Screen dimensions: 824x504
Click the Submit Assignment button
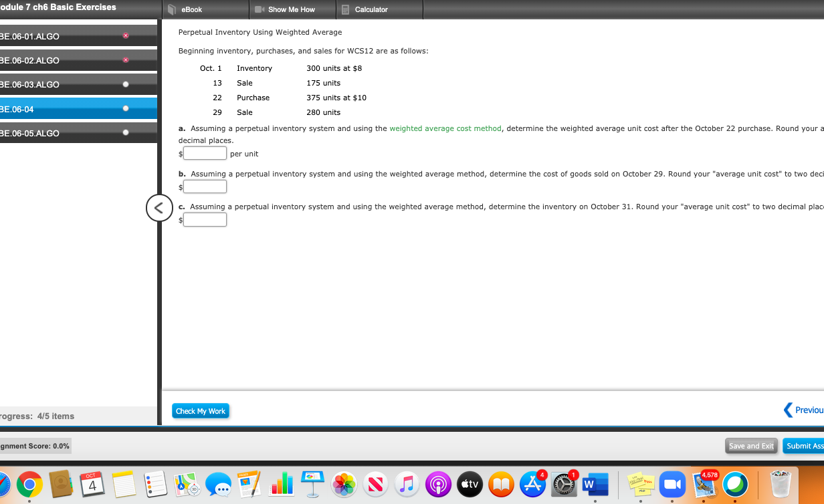pyautogui.click(x=806, y=446)
